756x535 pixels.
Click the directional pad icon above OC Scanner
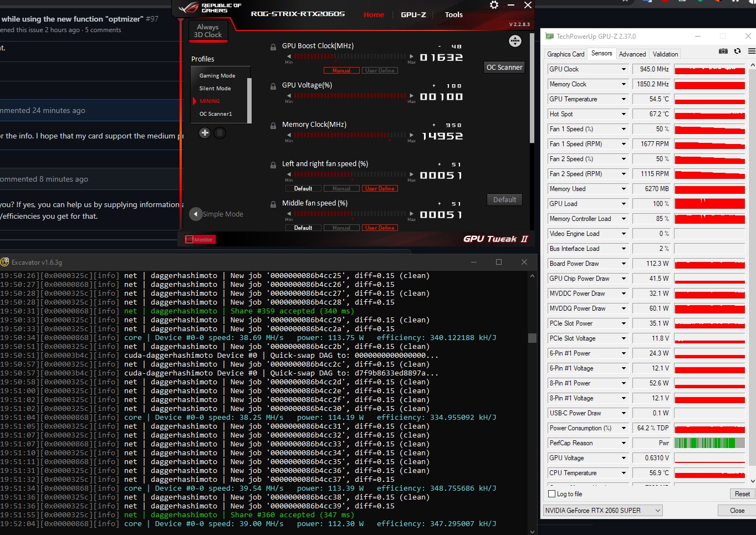[x=515, y=40]
